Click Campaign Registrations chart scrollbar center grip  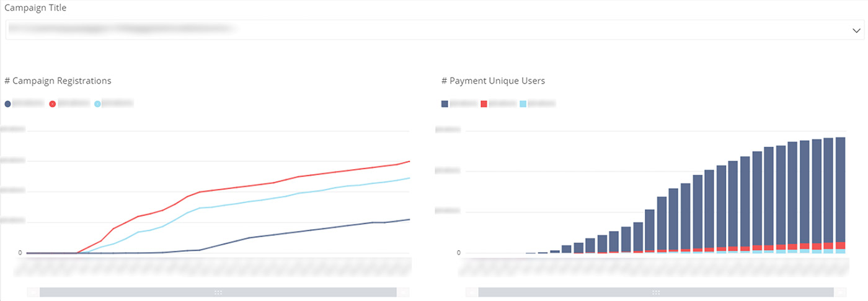tap(218, 292)
